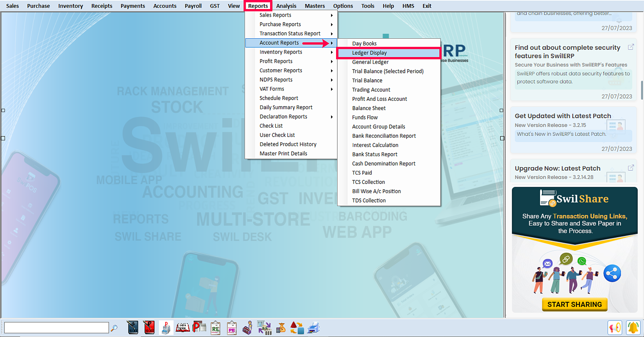644x337 pixels.
Task: Expand the NDPS Reports submenu arrow
Action: coord(332,80)
